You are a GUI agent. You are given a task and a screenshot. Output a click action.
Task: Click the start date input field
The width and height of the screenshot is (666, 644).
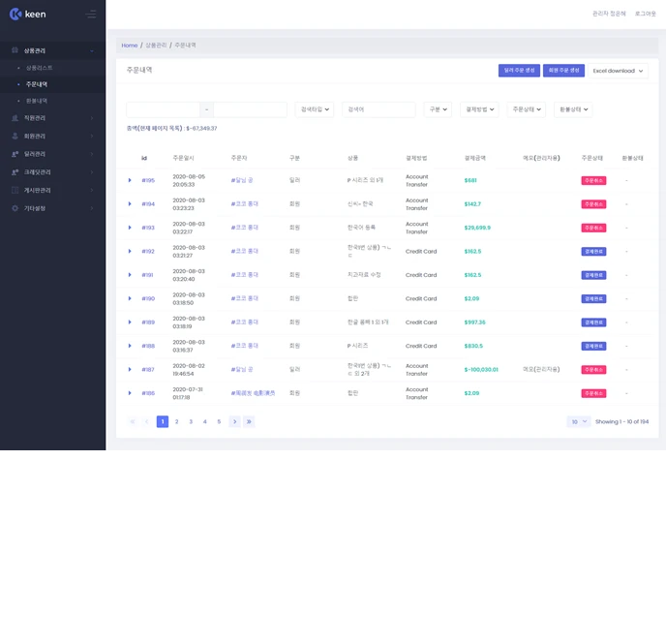pyautogui.click(x=163, y=109)
